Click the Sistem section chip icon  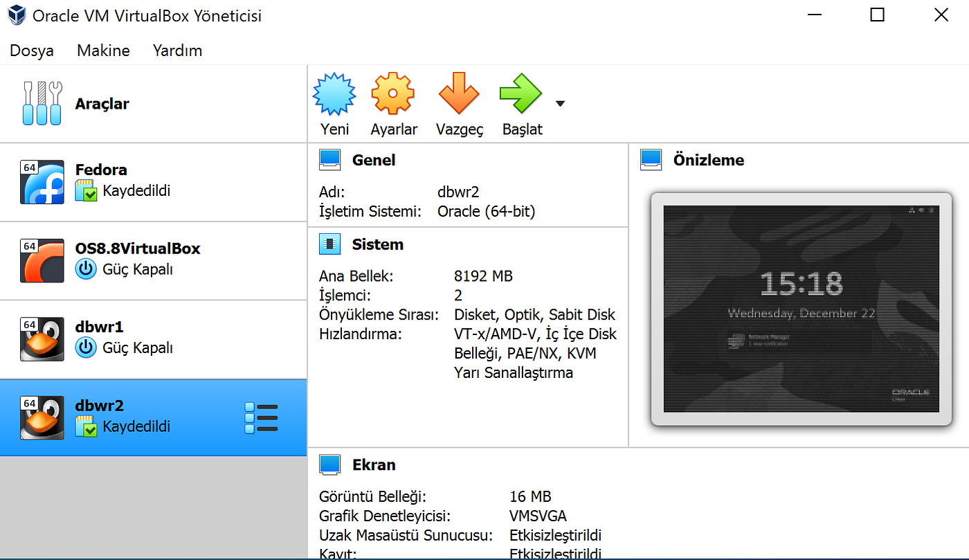click(x=330, y=244)
